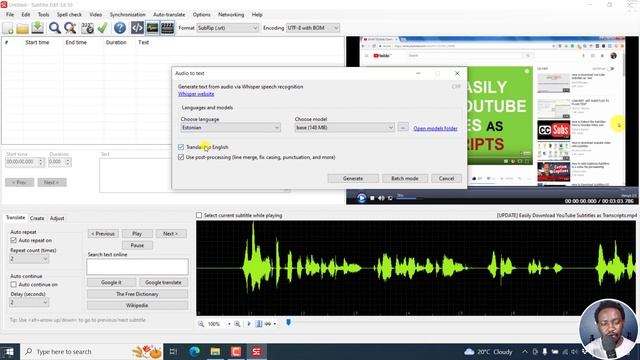
Task: Switch to the Adjust tab
Action: (57, 218)
